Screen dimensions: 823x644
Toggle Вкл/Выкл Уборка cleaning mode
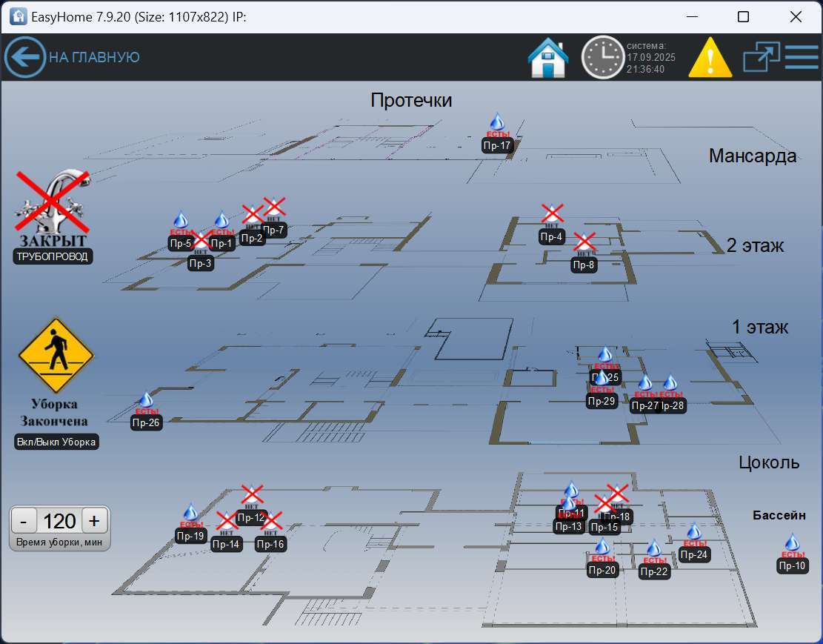[x=57, y=442]
